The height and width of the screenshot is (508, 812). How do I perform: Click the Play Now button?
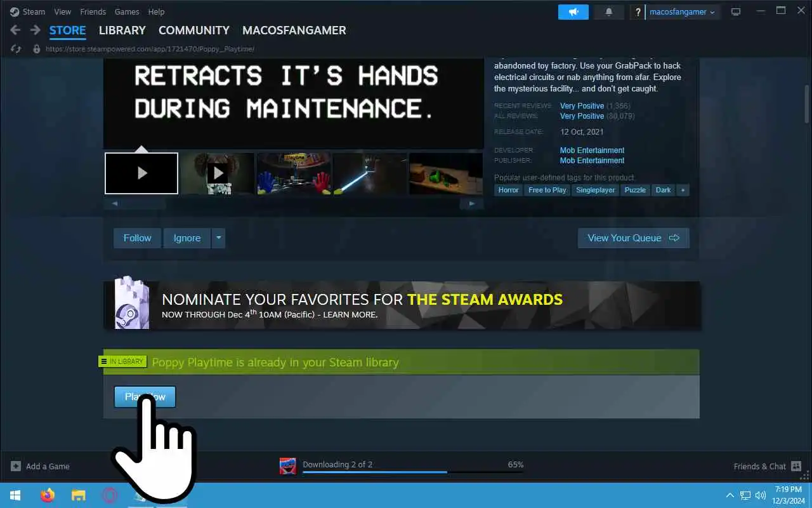pyautogui.click(x=145, y=397)
